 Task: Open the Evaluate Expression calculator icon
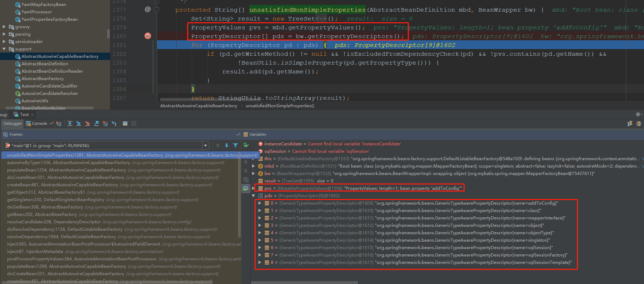click(x=125, y=123)
